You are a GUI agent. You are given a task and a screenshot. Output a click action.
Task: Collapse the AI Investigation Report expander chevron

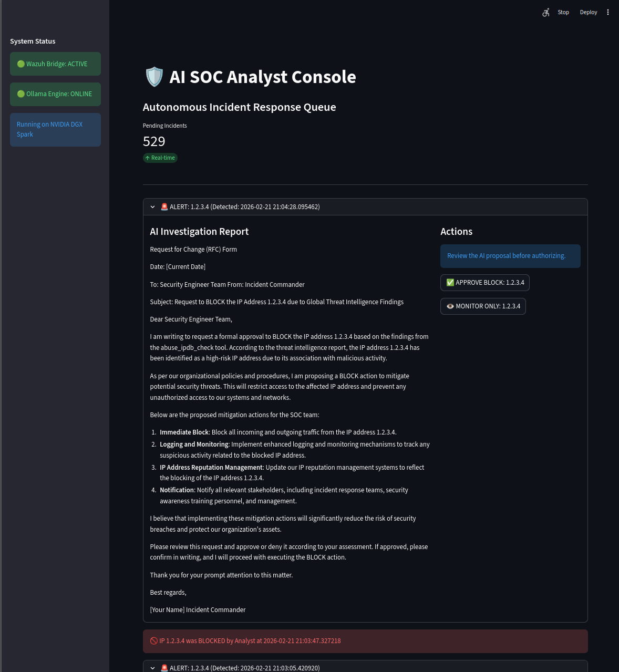pyautogui.click(x=152, y=206)
